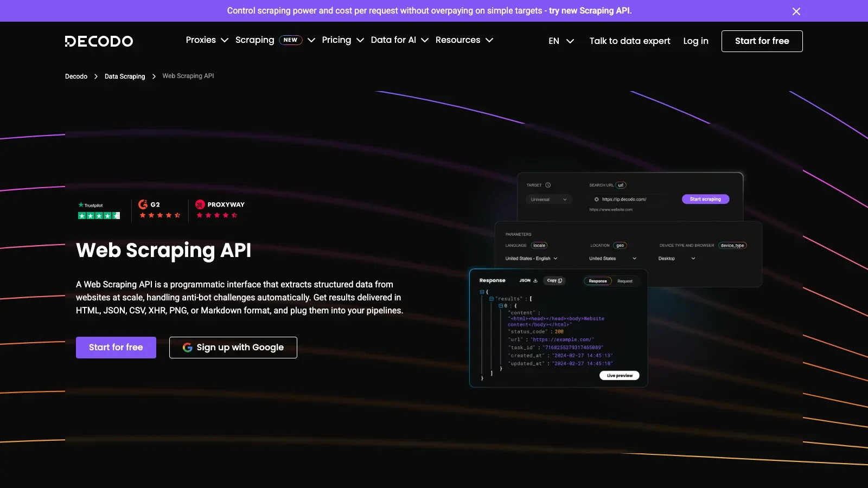Expand the Data for AI chevron
This screenshot has height=488, width=868.
click(425, 40)
